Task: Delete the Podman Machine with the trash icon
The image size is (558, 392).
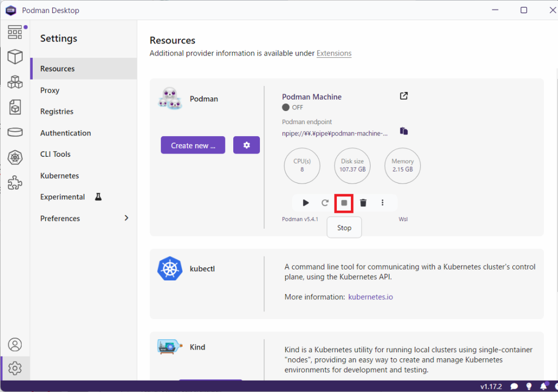Action: (363, 203)
